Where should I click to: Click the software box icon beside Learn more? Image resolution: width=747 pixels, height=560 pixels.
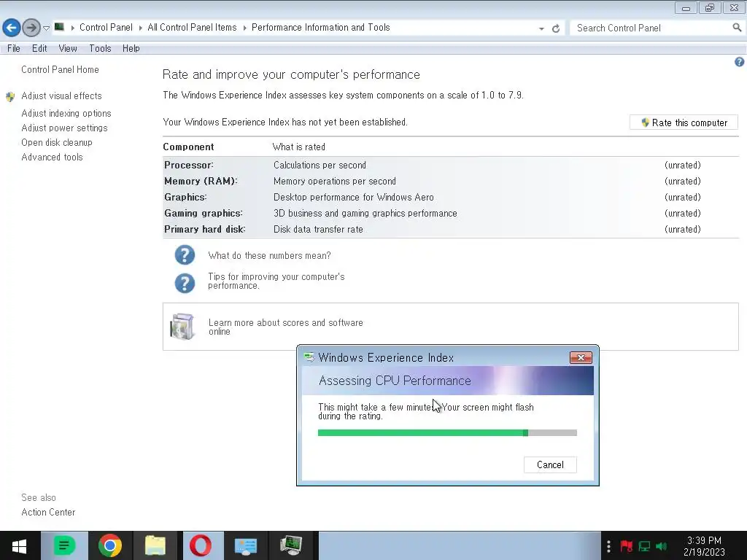pos(182,327)
